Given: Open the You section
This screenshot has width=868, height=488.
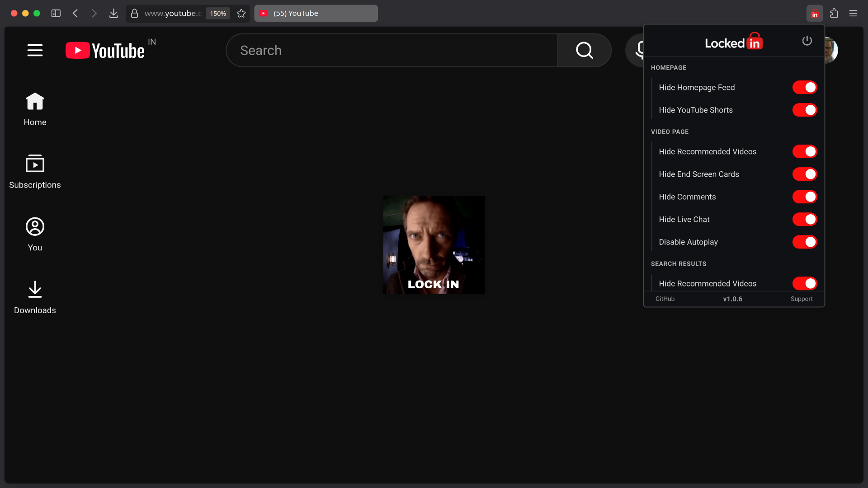Looking at the screenshot, I should [x=35, y=234].
